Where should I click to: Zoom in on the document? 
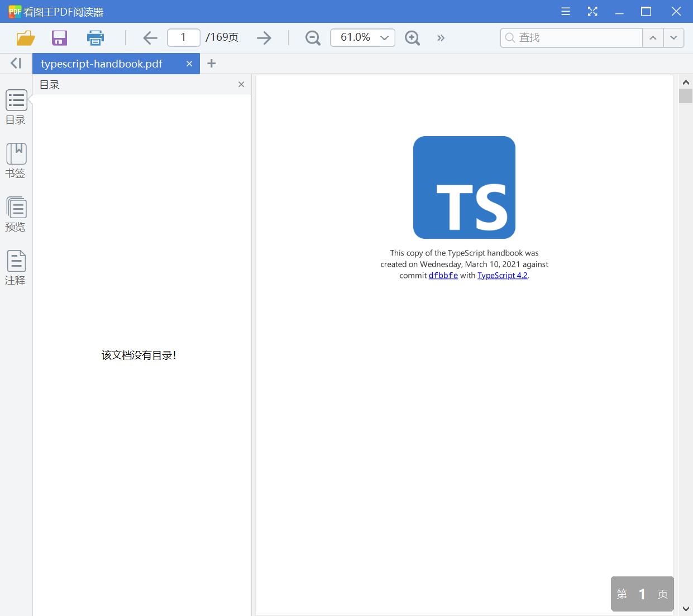(412, 37)
